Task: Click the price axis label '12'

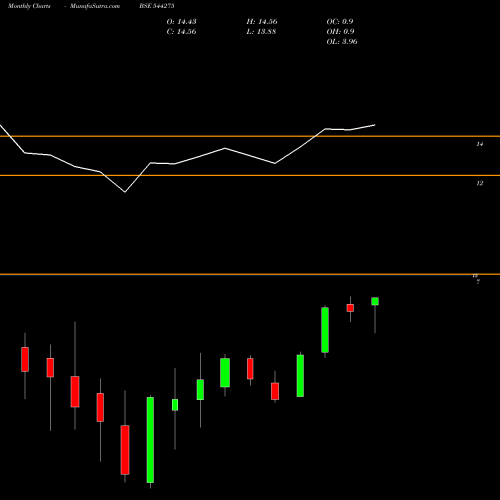Action: point(479,183)
